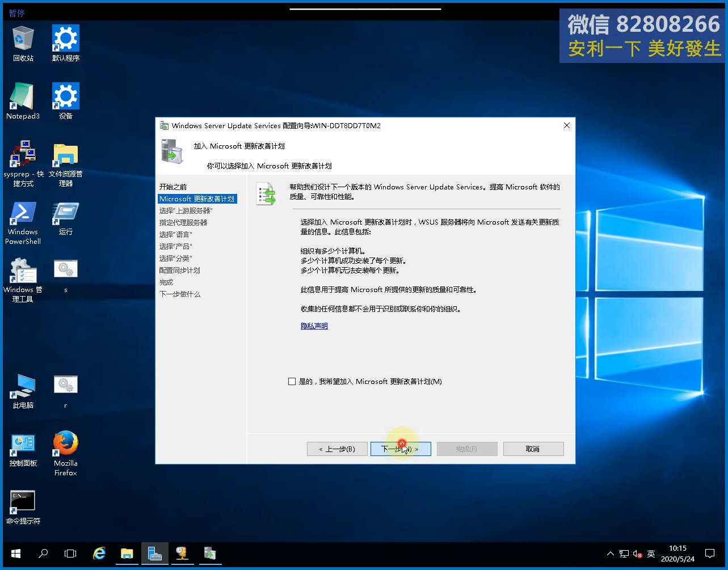Click the taskbar search magnifier icon
This screenshot has width=728, height=570.
pos(43,554)
